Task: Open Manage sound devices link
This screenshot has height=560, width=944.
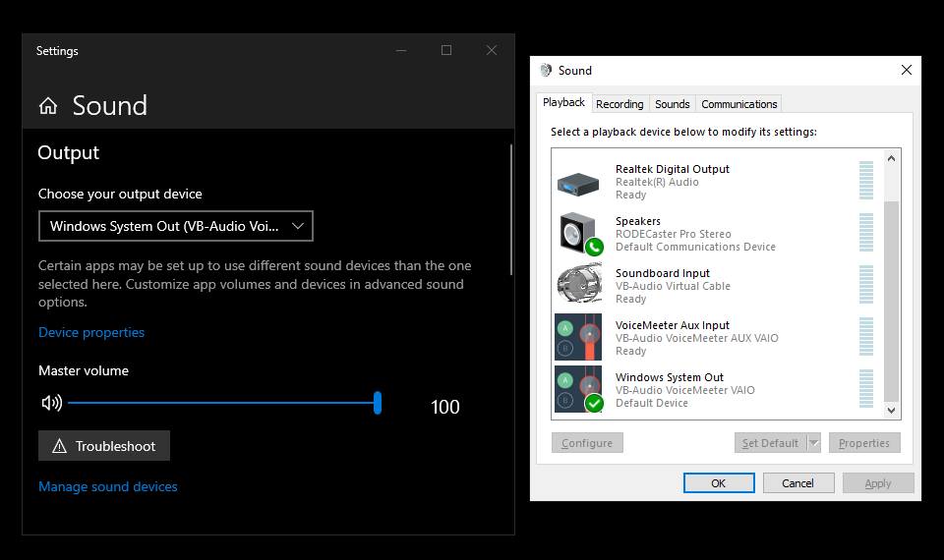Action: pos(108,486)
